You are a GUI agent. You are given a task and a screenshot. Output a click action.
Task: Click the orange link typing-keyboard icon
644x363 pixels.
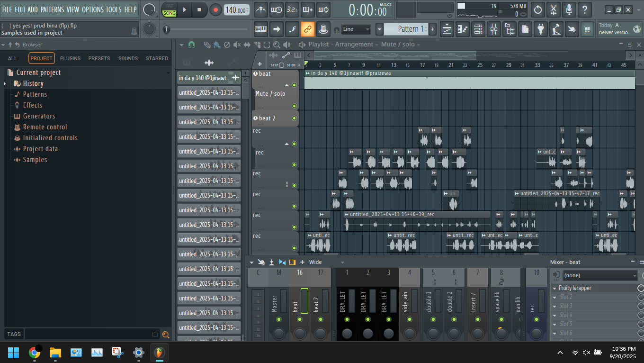pyautogui.click(x=308, y=29)
